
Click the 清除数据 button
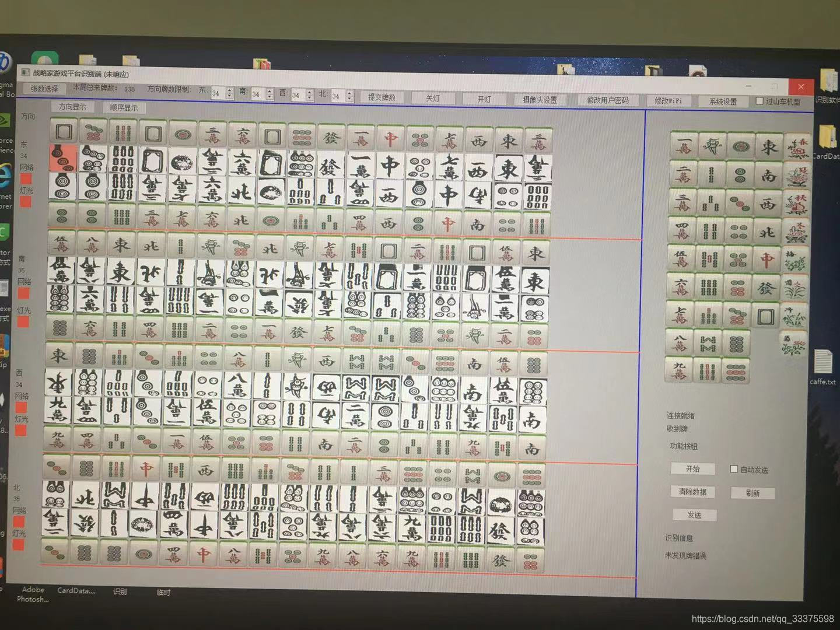692,492
